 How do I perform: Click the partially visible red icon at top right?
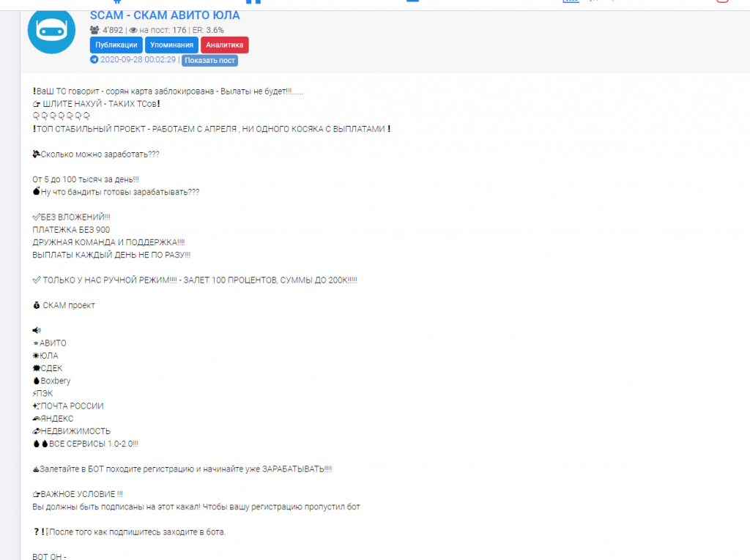[722, 1]
